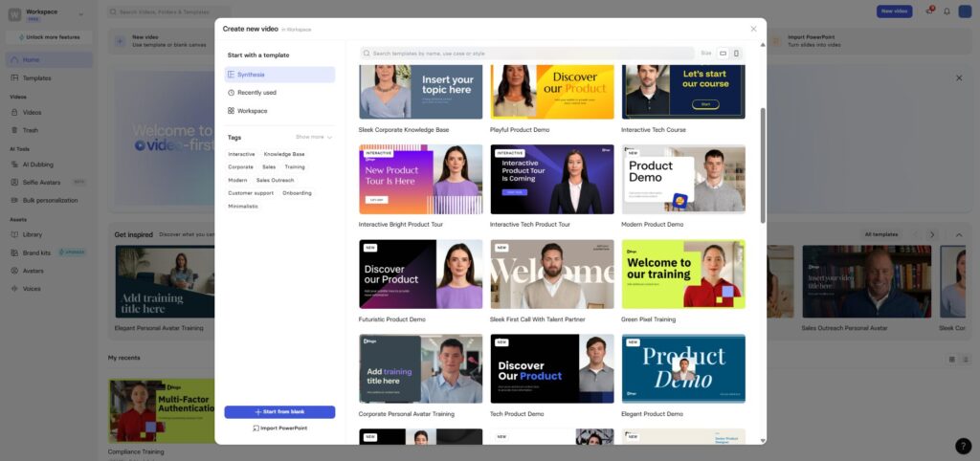980x461 pixels.
Task: Open Compliance Training recent video
Action: coord(161,411)
